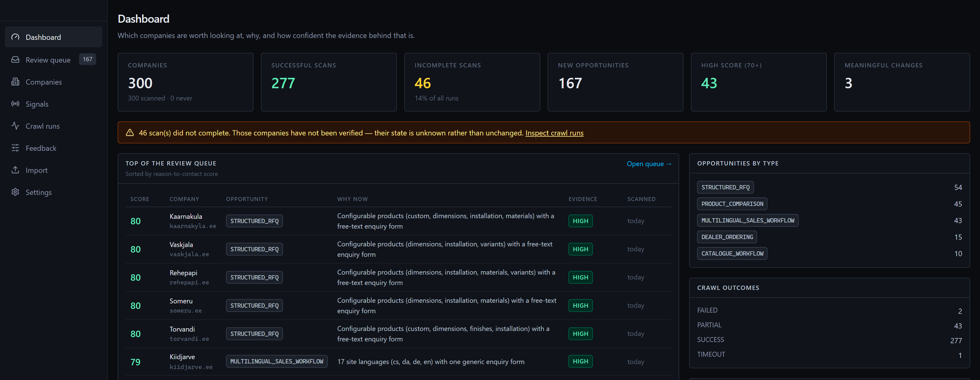Click the kaarnakyla.ee domain text
This screenshot has width=980, height=380.
pos(193,226)
